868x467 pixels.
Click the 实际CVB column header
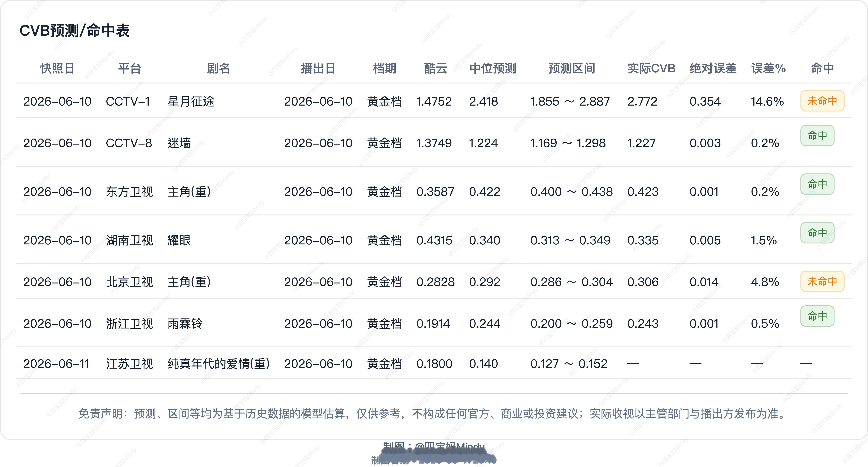[x=651, y=68]
